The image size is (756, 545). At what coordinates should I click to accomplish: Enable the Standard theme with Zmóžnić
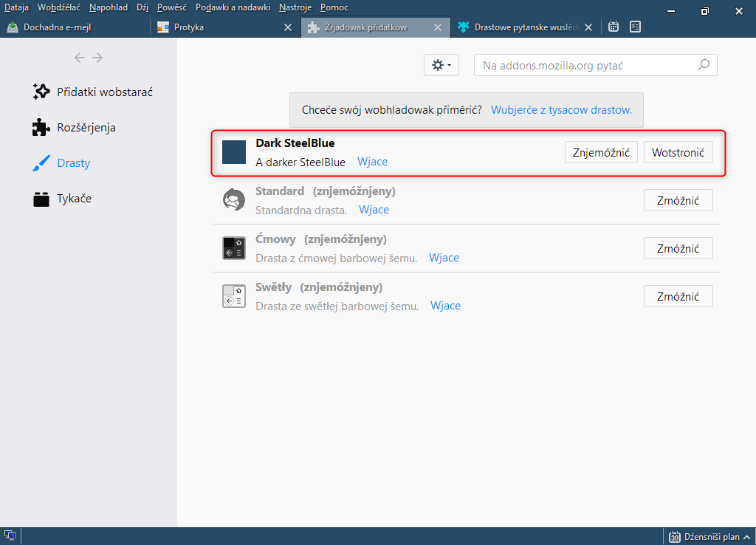pos(678,201)
